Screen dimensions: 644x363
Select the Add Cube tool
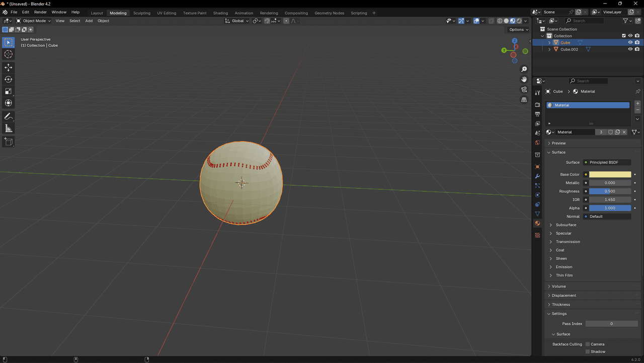point(9,142)
